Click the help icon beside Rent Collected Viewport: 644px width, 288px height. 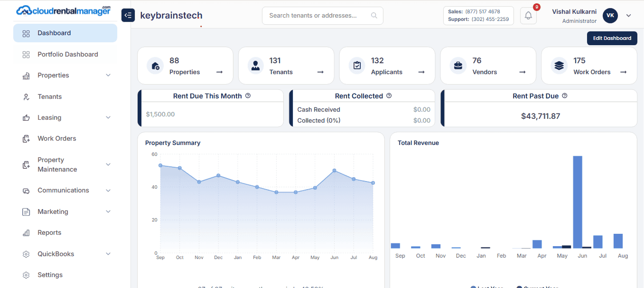pos(389,96)
